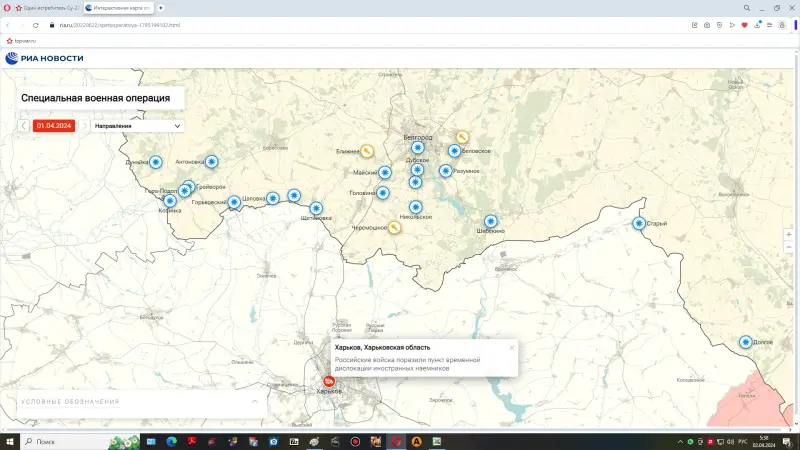The width and height of the screenshot is (800, 450).
Task: Click the 01.04.2024 date button
Action: pos(53,126)
